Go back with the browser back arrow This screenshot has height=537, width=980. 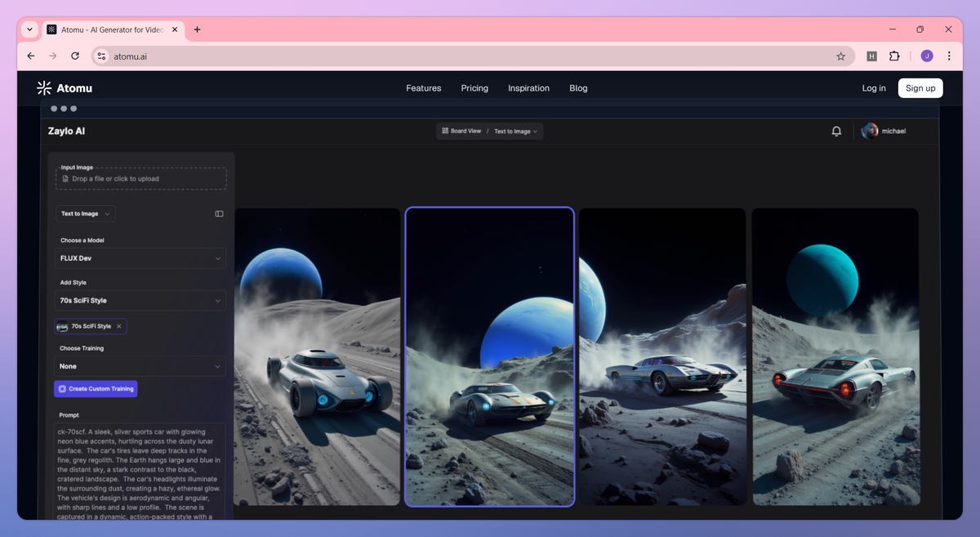click(x=31, y=56)
